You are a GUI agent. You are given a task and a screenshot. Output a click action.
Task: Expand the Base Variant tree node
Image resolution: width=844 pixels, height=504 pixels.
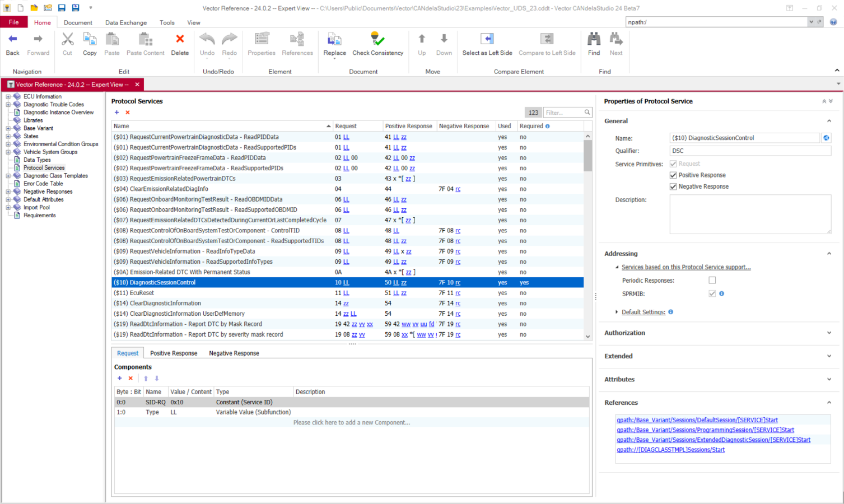(8, 128)
